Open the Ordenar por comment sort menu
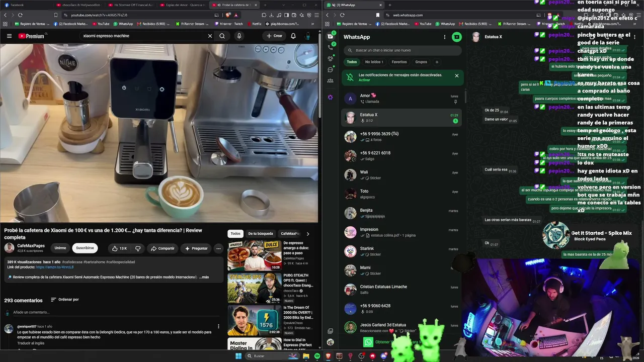This screenshot has width=644, height=362. 65,300
